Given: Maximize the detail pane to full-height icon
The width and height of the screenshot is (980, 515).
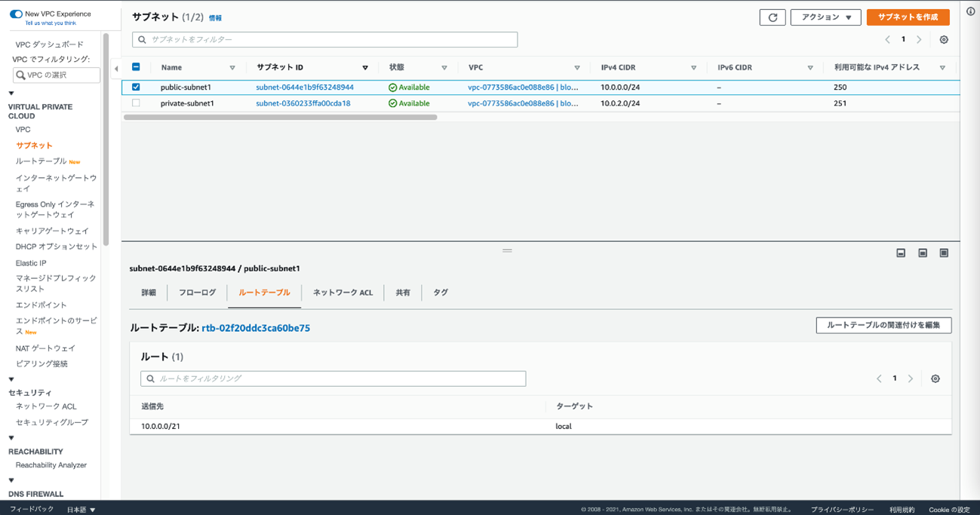Looking at the screenshot, I should click(944, 253).
